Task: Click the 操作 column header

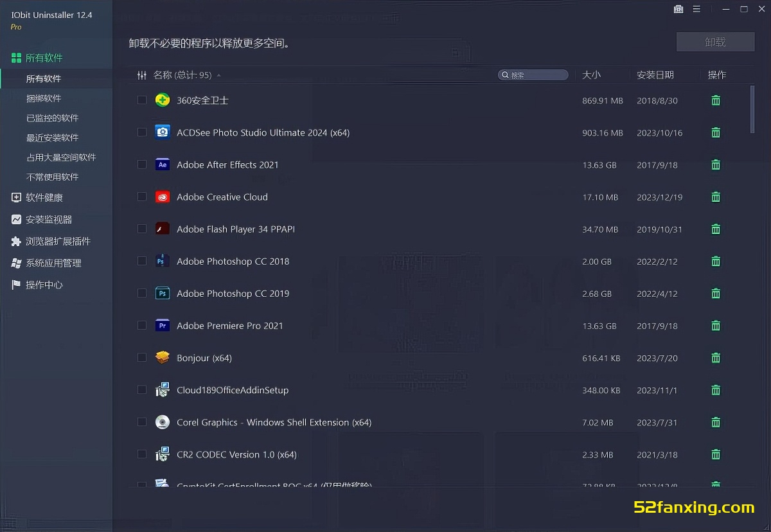Action: [717, 75]
